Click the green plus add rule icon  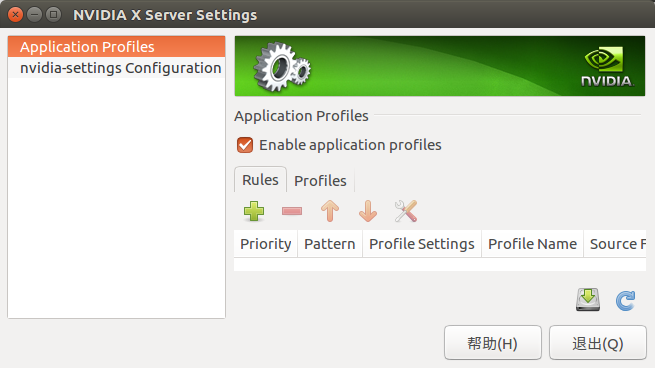254,211
